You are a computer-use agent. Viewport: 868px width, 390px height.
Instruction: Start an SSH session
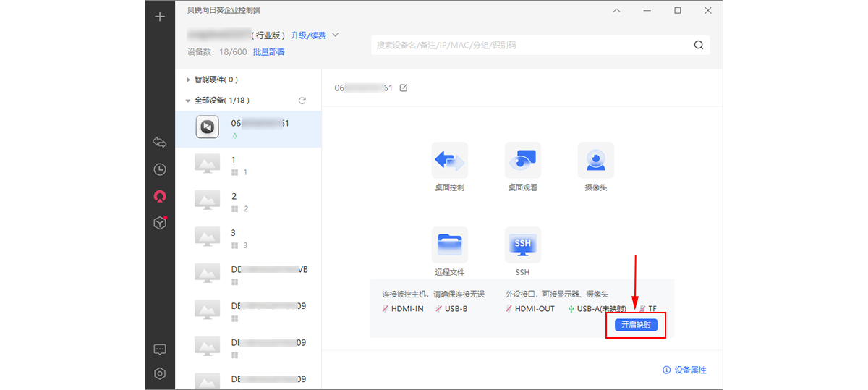pos(522,246)
